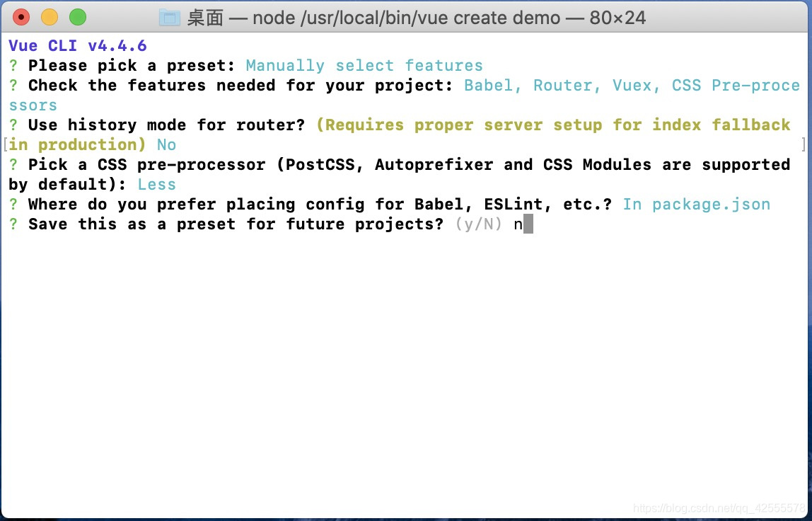Click the 'In package.json' answer

(697, 205)
